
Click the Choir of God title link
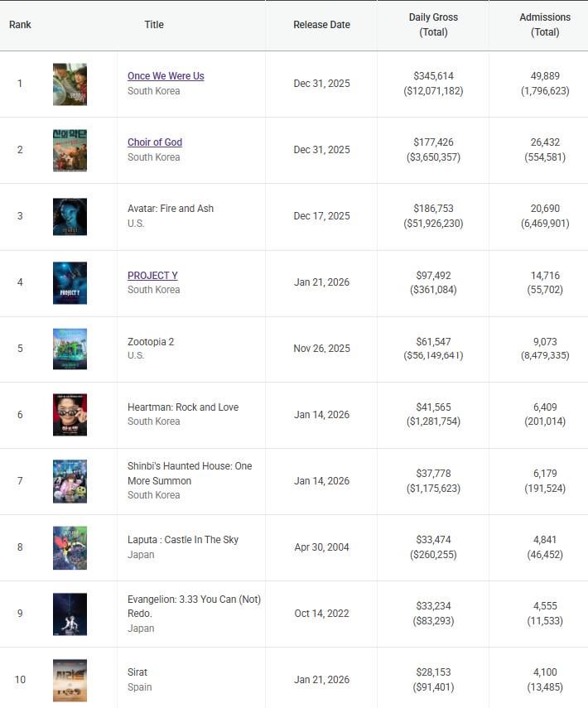[x=155, y=142]
